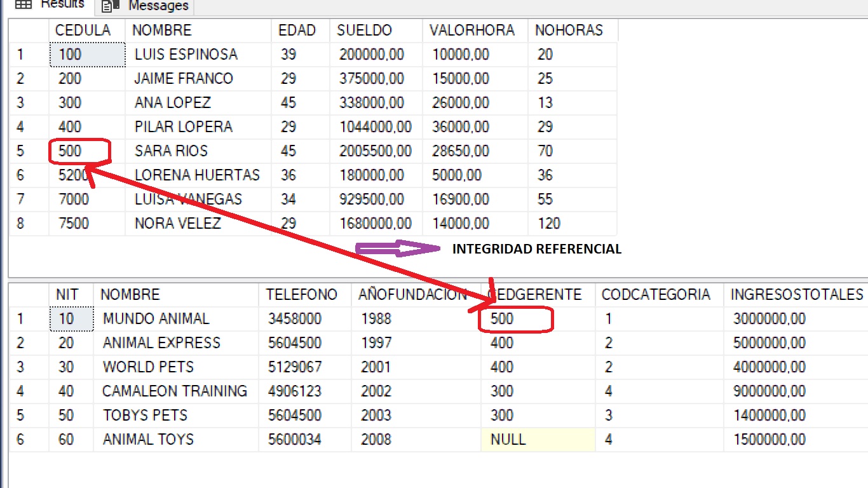Select the sueldo 2005500,00 cell

(376, 151)
